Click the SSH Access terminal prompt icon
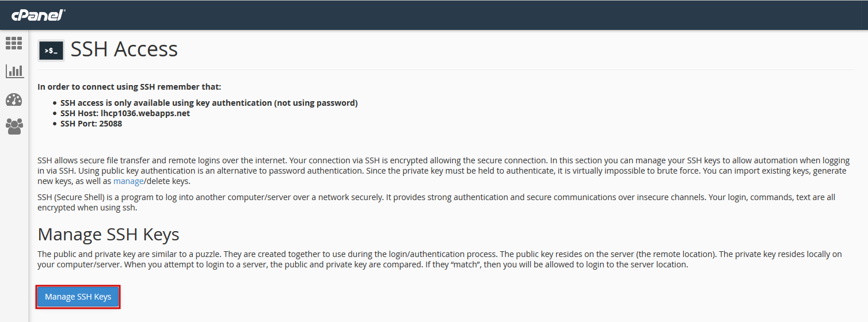The height and width of the screenshot is (322, 868). coord(51,51)
